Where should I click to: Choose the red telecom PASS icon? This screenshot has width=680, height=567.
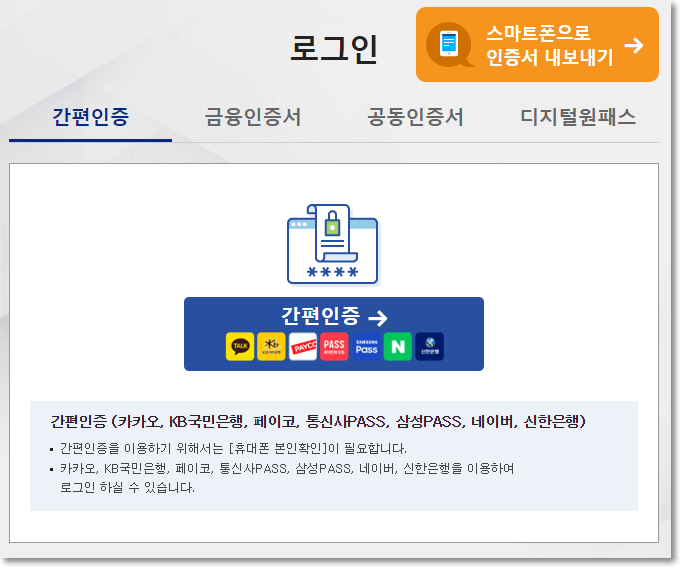pos(334,347)
